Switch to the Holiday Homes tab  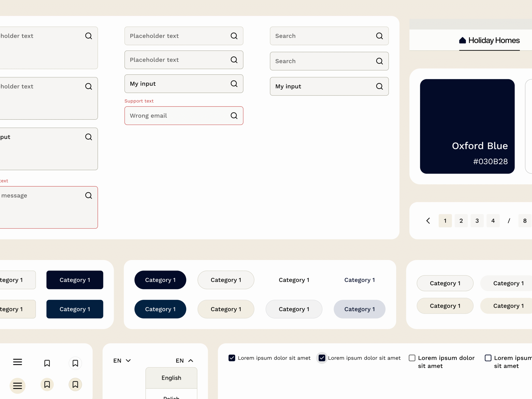(489, 40)
